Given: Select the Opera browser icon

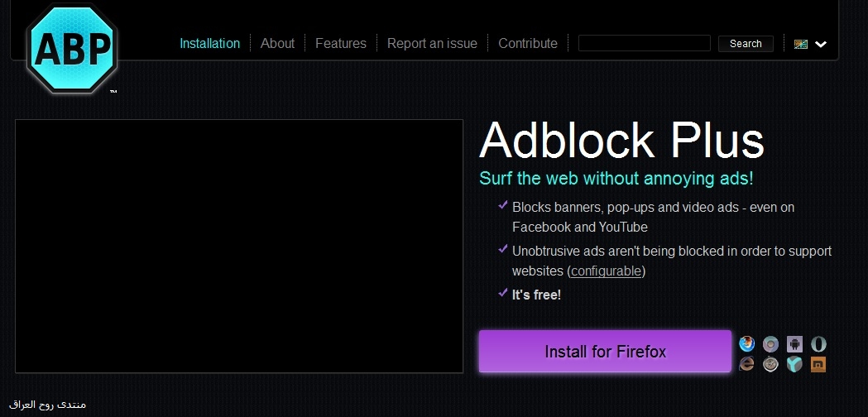Looking at the screenshot, I should pos(818,343).
